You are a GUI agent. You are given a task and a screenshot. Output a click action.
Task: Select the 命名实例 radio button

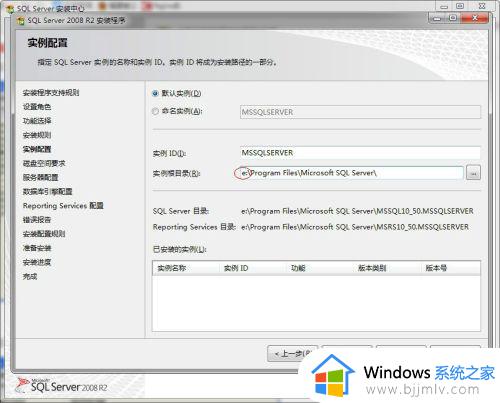coord(155,111)
